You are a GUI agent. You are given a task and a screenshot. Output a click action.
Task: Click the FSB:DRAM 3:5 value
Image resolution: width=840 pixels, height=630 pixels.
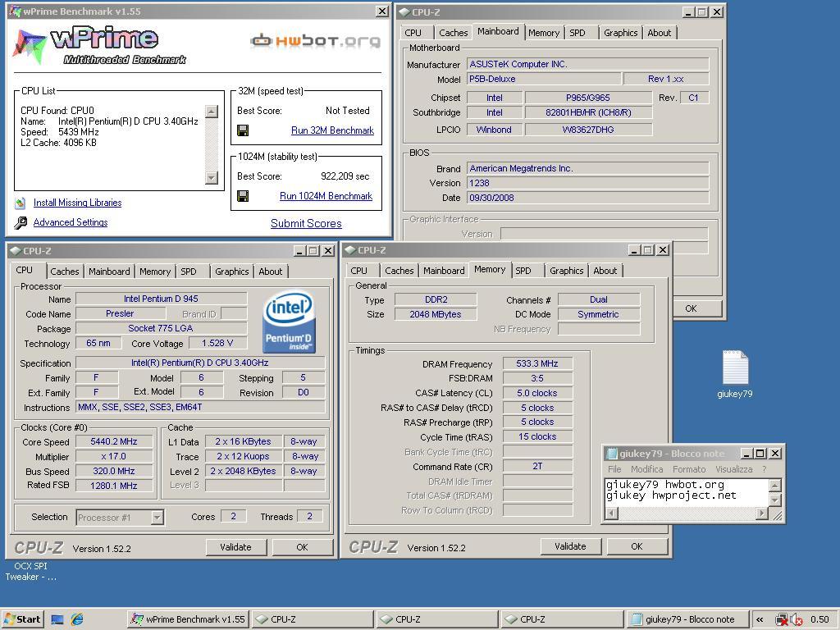tap(537, 378)
